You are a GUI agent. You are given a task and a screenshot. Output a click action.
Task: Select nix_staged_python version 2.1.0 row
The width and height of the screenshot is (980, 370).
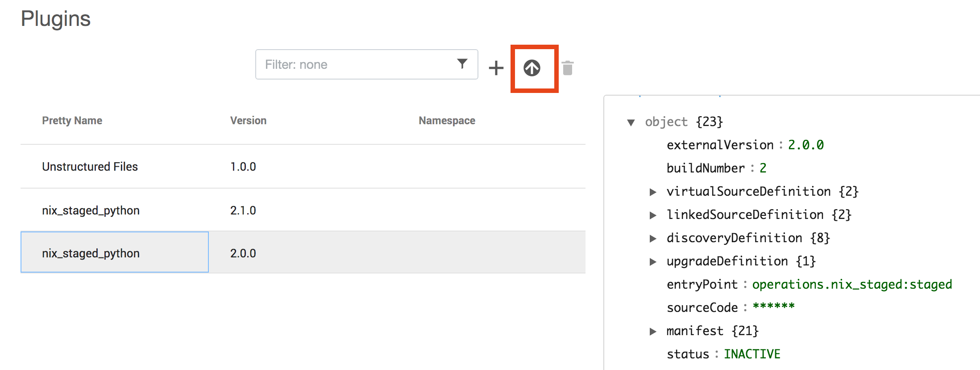pyautogui.click(x=91, y=210)
